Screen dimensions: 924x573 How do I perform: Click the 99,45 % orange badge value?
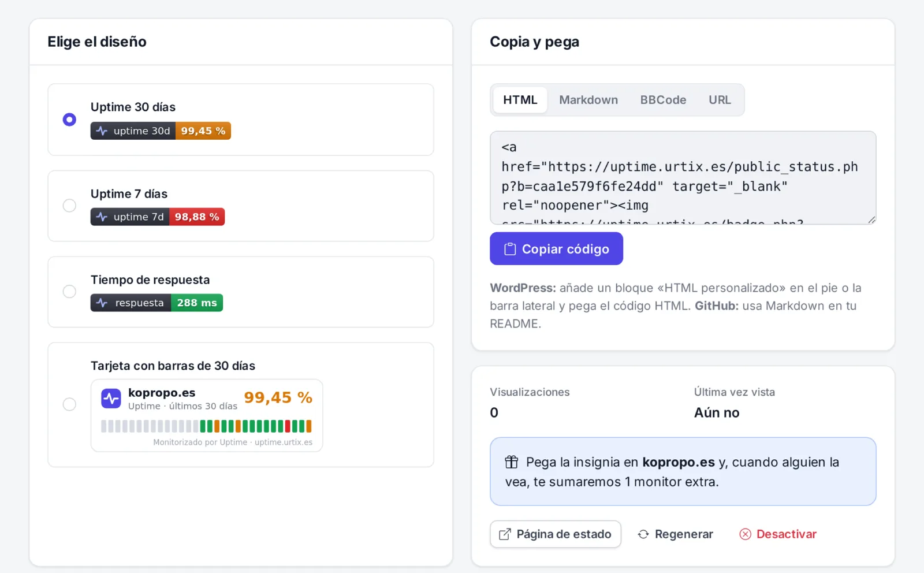click(203, 131)
